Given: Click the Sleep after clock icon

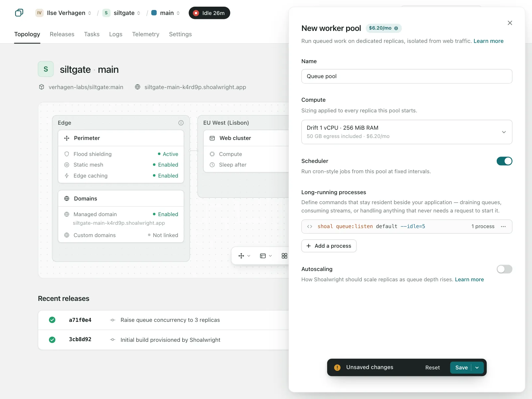Looking at the screenshot, I should (212, 165).
